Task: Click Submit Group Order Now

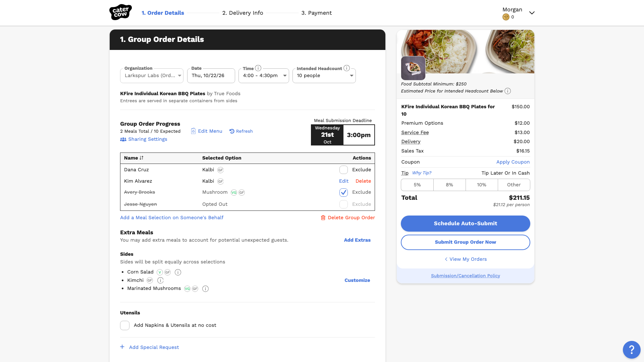Action: point(466,242)
